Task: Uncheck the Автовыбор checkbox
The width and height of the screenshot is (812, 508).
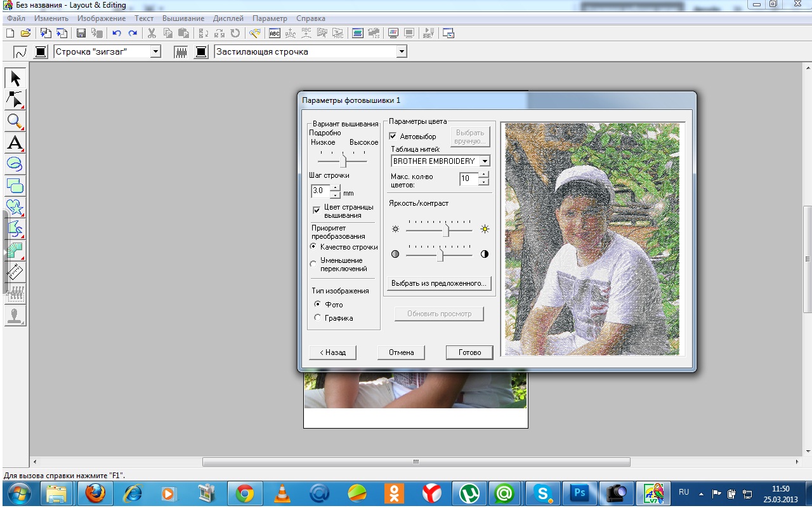Action: coord(393,137)
